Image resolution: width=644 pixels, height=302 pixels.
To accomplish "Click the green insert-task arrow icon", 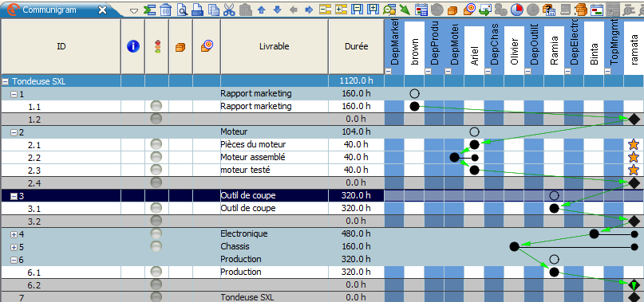I will pos(149,10).
